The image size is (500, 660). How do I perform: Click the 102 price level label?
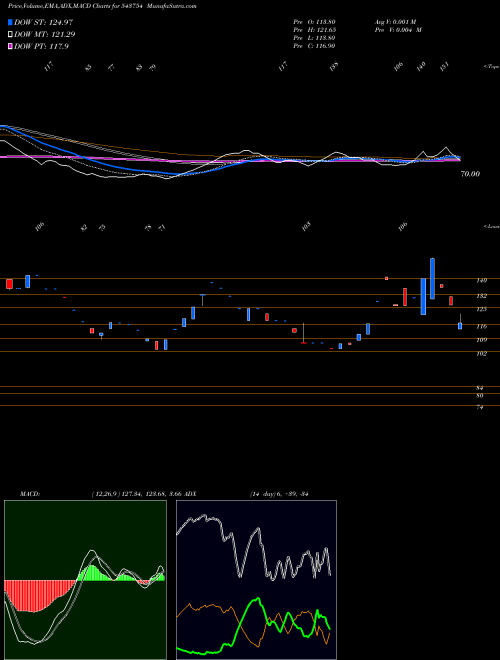click(481, 354)
